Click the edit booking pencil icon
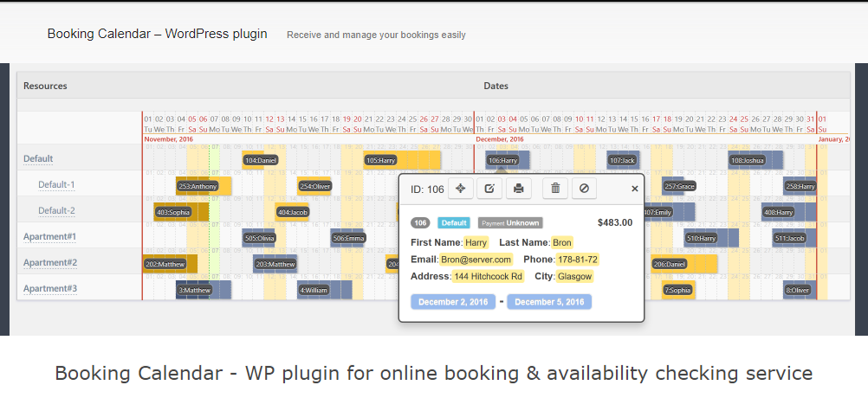The image size is (868, 398). pyautogui.click(x=489, y=189)
